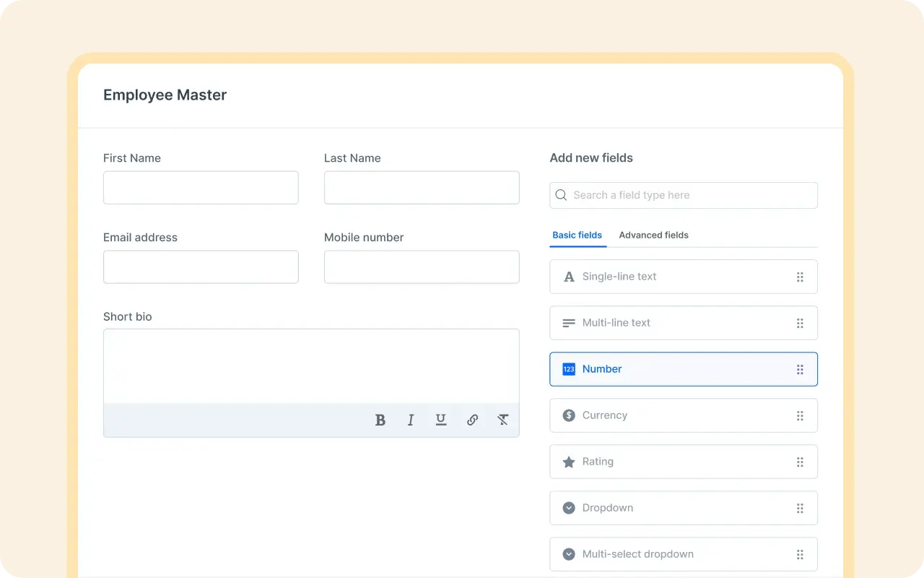Click the search magnifier icon
This screenshot has width=924, height=578.
[562, 195]
